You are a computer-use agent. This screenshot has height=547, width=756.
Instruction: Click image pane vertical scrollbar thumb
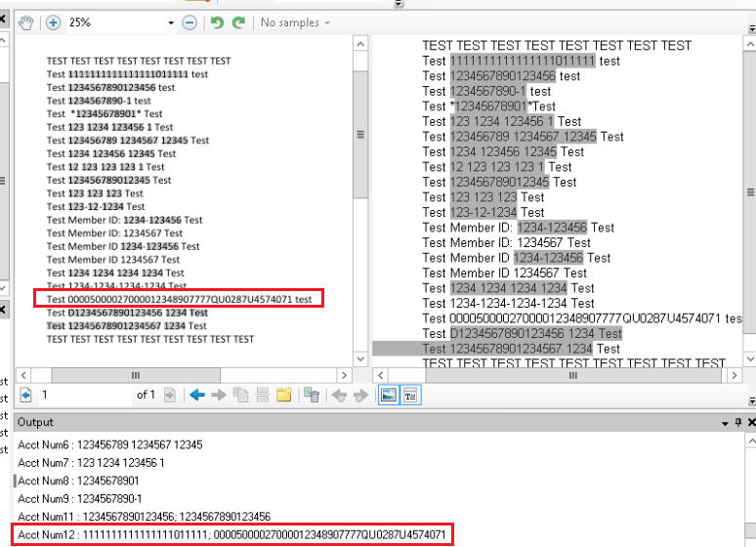[360, 135]
